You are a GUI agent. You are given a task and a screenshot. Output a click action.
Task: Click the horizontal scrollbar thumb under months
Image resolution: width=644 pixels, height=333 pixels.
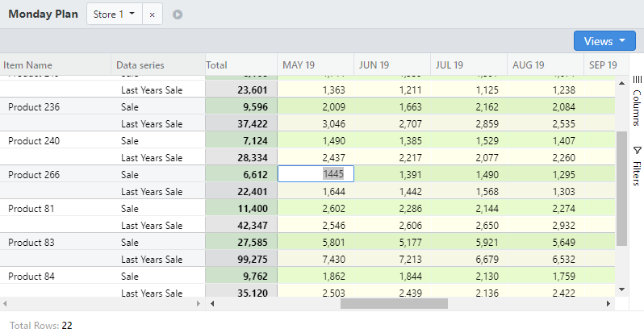tap(394, 304)
